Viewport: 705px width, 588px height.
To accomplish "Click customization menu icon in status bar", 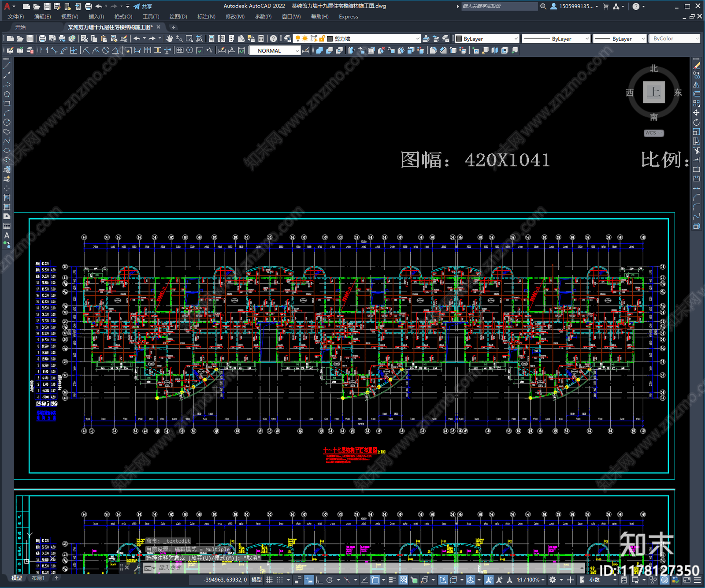I will (698, 580).
